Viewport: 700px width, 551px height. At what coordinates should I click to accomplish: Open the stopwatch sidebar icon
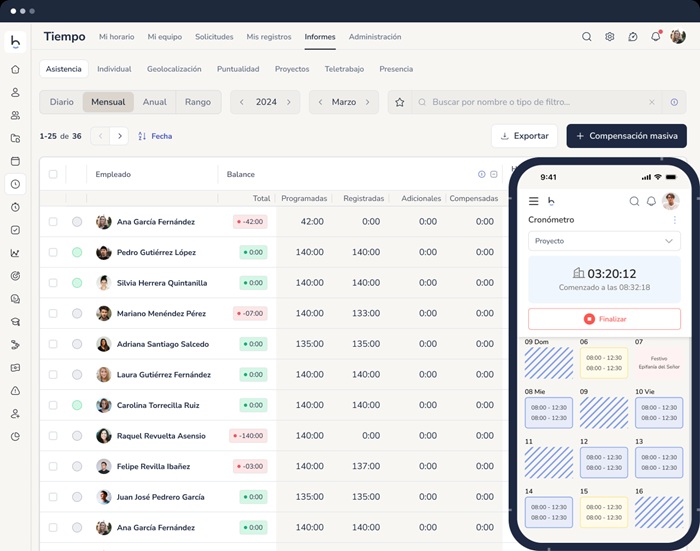15,207
